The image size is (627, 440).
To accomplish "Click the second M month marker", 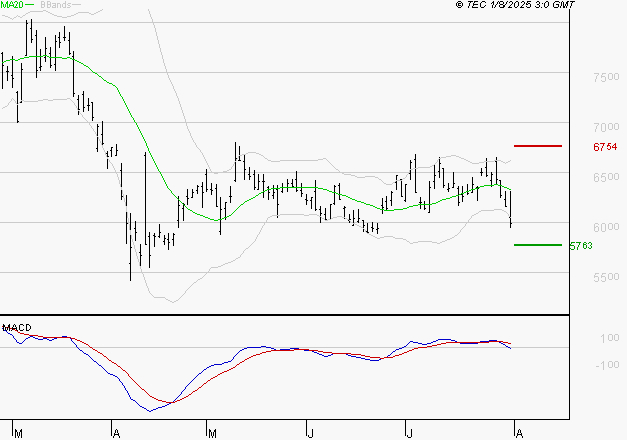I will pyautogui.click(x=212, y=434).
